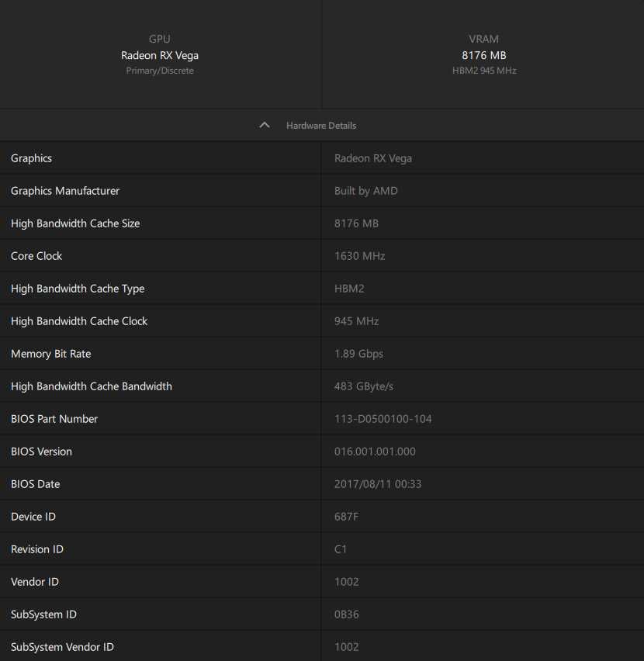Screen dimensions: 644x661
Task: Click the High Bandwidth Cache Size label
Action: [75, 223]
